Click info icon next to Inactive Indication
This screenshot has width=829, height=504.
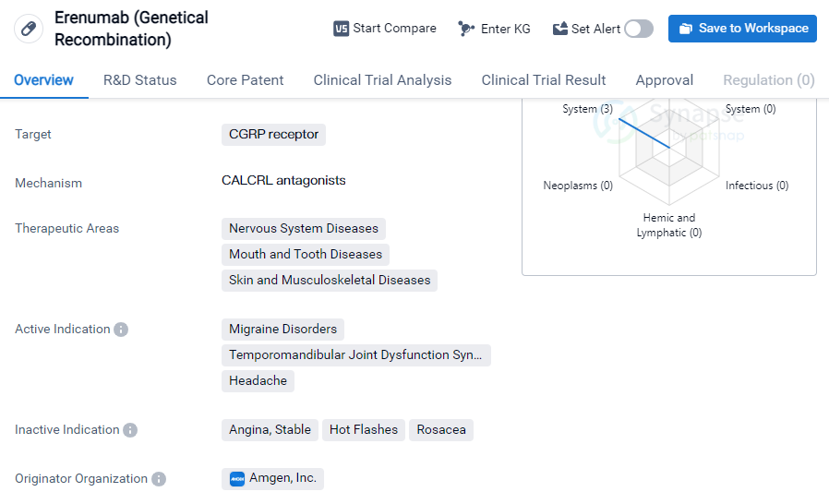click(x=130, y=430)
